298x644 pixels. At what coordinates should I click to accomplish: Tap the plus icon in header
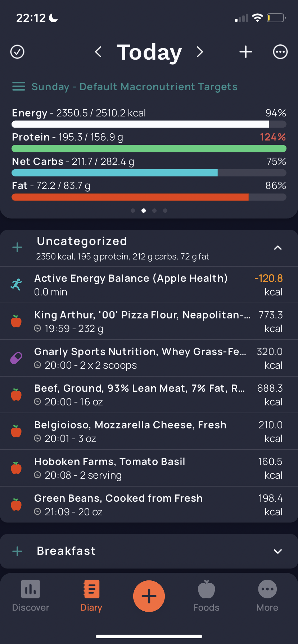(x=246, y=52)
